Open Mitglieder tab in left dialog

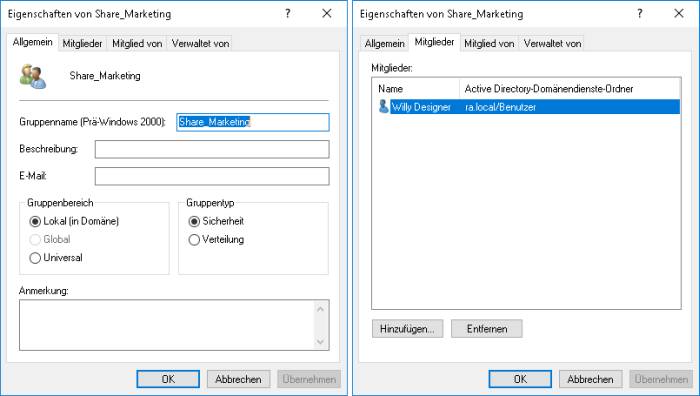pyautogui.click(x=82, y=43)
